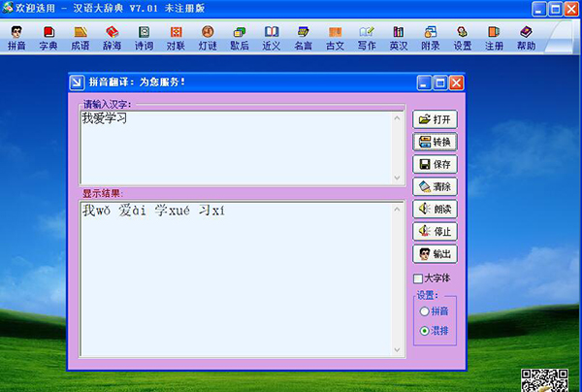The width and height of the screenshot is (582, 392).
Task: Maximize the 拼音翻译 window
Action: click(440, 82)
